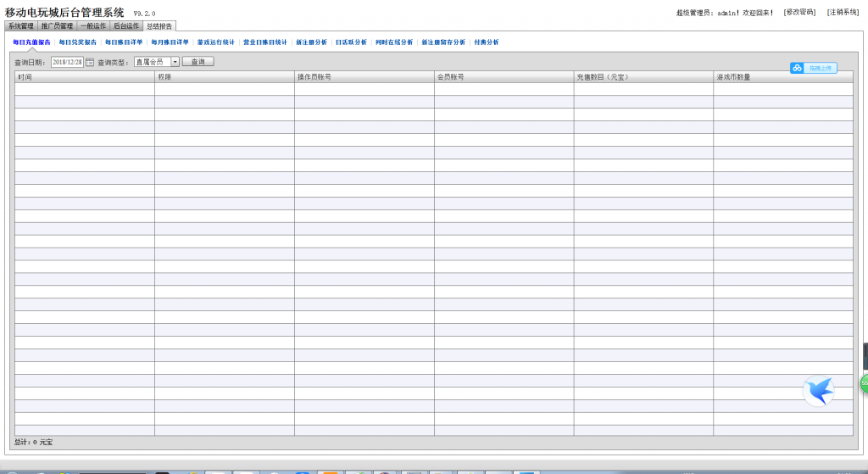Click the 注销系统 logout link
This screenshot has width=868, height=474.
(x=843, y=12)
